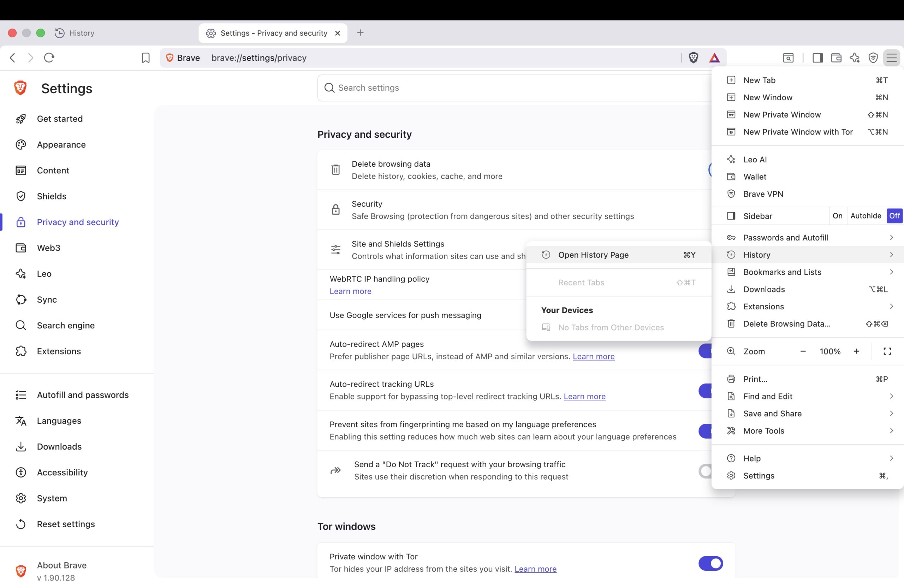The image size is (904, 588).
Task: Open Web3 settings section
Action: [x=77, y=248]
